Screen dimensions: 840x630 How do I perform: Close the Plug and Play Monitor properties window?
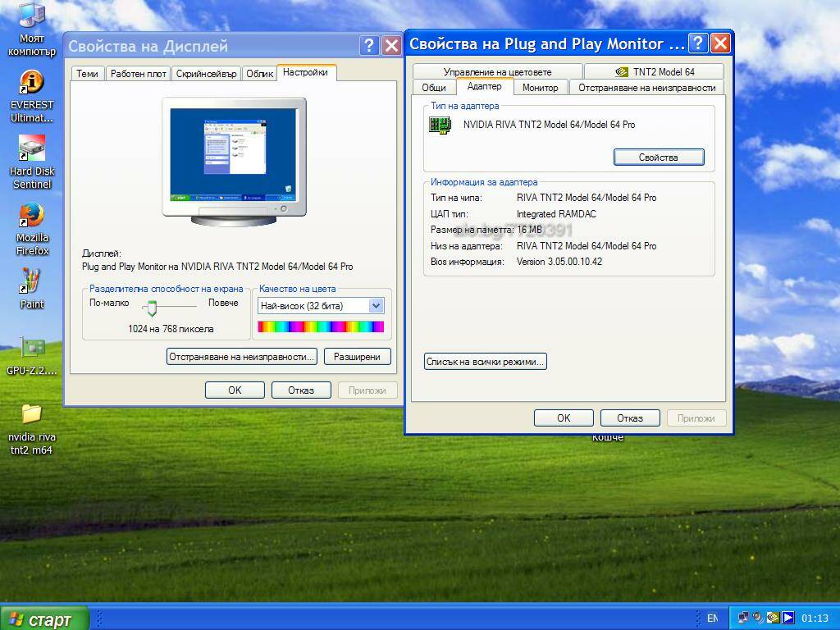720,43
